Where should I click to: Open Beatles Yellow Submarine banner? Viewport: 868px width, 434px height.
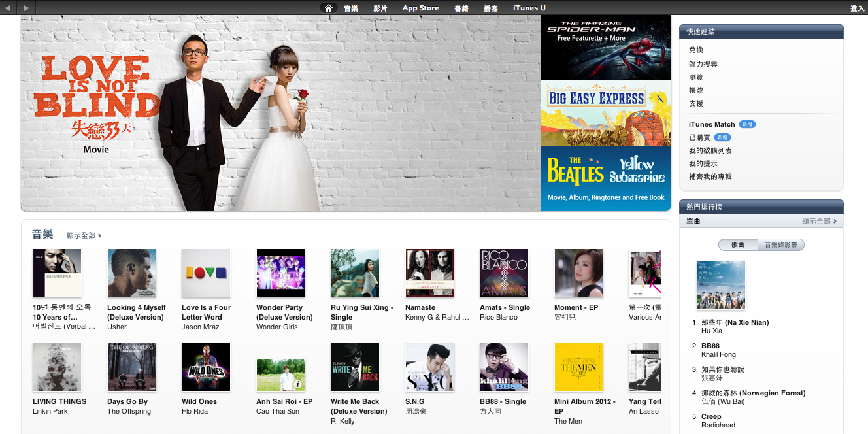pyautogui.click(x=606, y=178)
